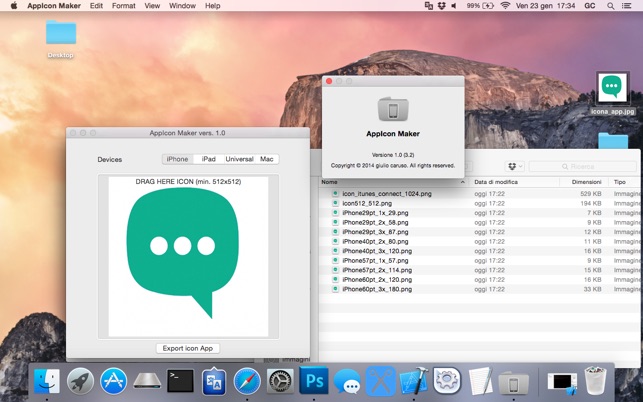The width and height of the screenshot is (643, 402).
Task: Open the View menu
Action: click(x=152, y=6)
